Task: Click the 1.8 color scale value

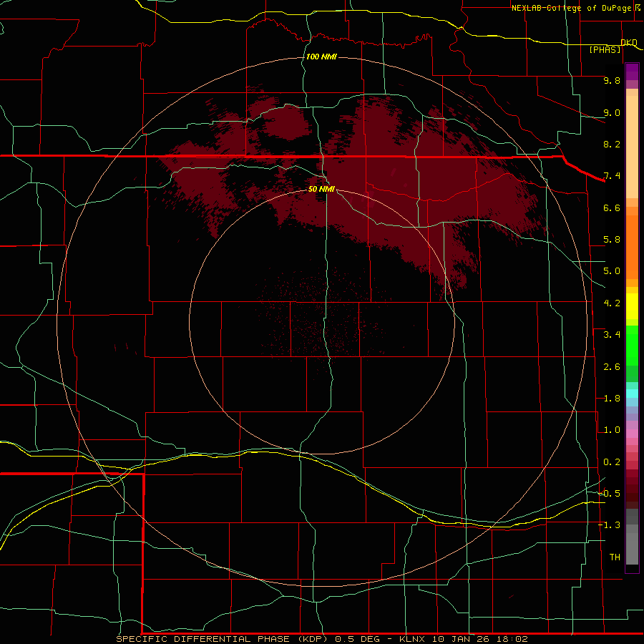Action: pyautogui.click(x=612, y=399)
